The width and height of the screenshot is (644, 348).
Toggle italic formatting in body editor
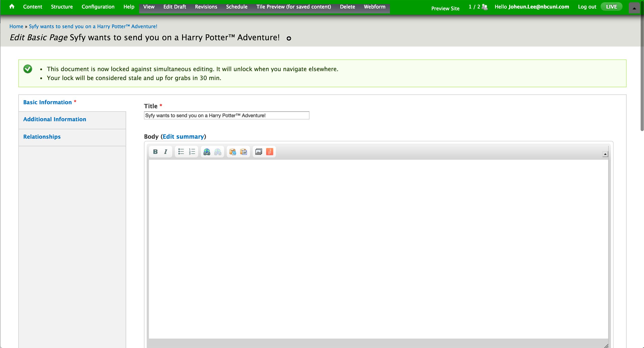(x=166, y=151)
